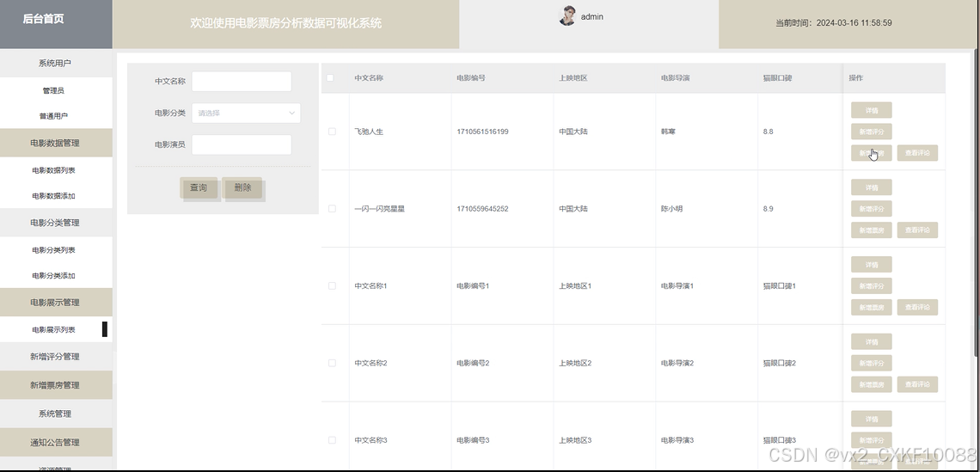Expand the 新增评分管理 sidebar section
980x472 pixels.
click(x=55, y=356)
